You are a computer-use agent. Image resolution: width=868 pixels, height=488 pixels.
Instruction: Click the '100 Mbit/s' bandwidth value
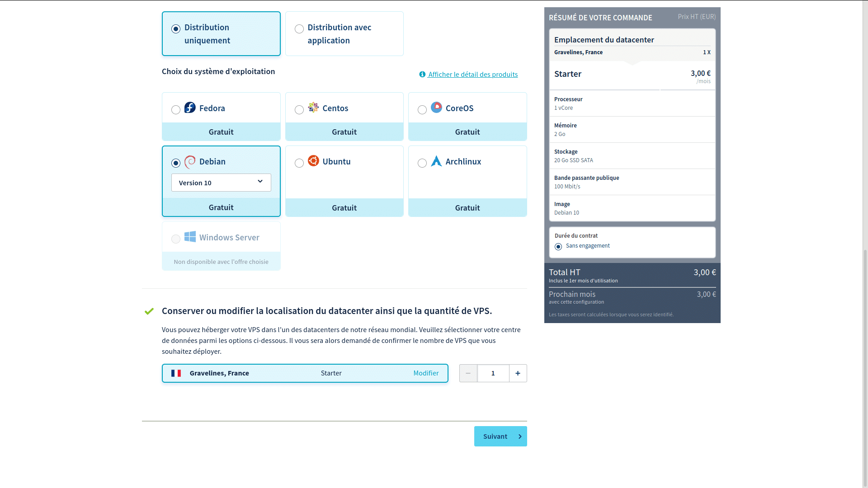coord(567,187)
